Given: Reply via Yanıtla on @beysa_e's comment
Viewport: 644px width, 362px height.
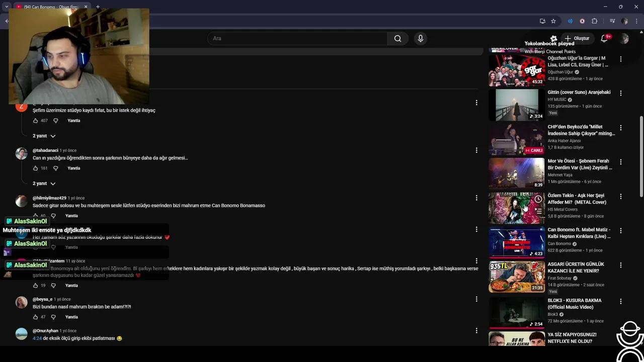Looking at the screenshot, I should (71, 317).
